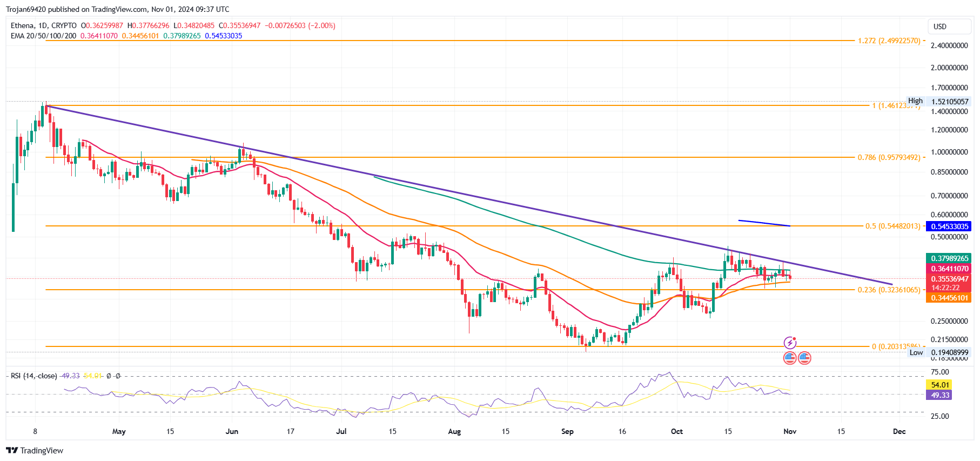Image resolution: width=980 pixels, height=461 pixels.
Task: Select the RSI (14, close) indicator legend
Action: click(33, 376)
